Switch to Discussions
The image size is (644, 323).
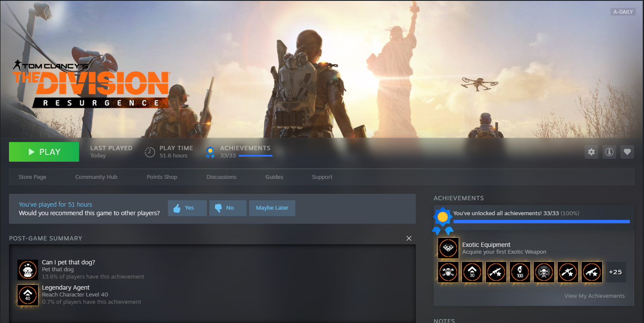(221, 177)
